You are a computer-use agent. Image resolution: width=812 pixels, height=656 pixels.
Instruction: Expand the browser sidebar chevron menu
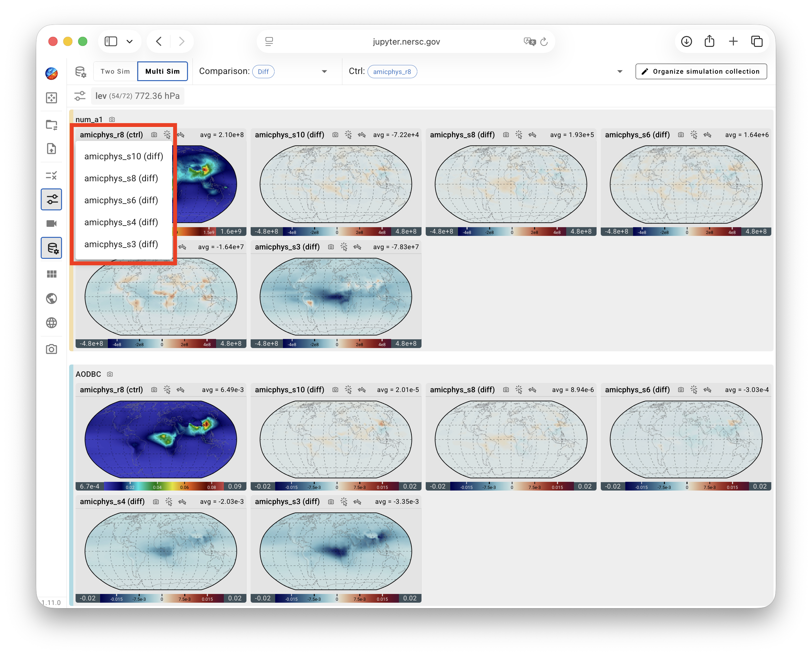coord(130,42)
